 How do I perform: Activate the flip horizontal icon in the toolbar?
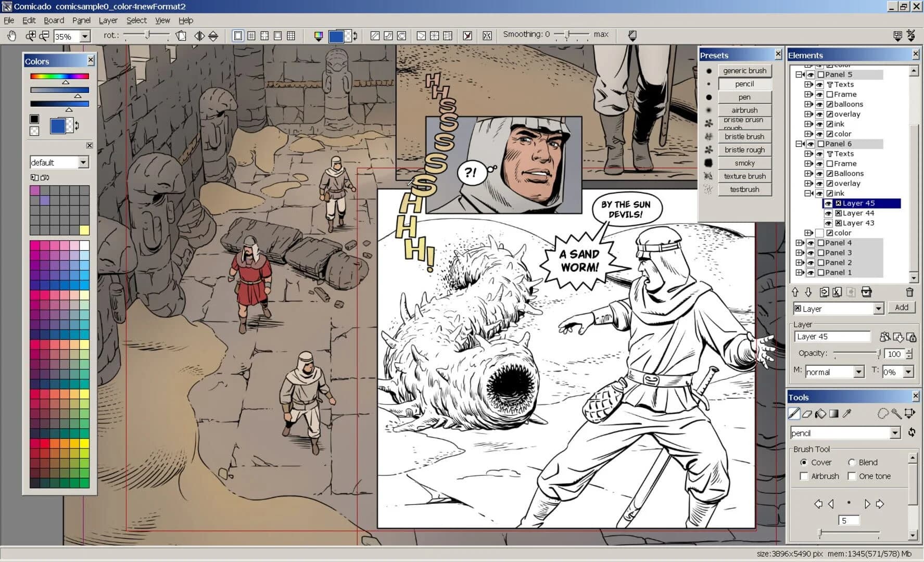click(199, 35)
